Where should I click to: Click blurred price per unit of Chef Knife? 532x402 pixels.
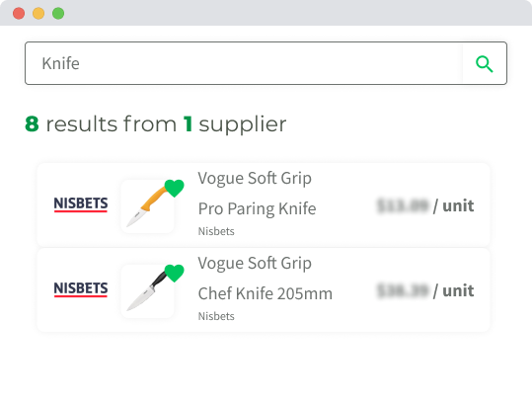coord(425,290)
